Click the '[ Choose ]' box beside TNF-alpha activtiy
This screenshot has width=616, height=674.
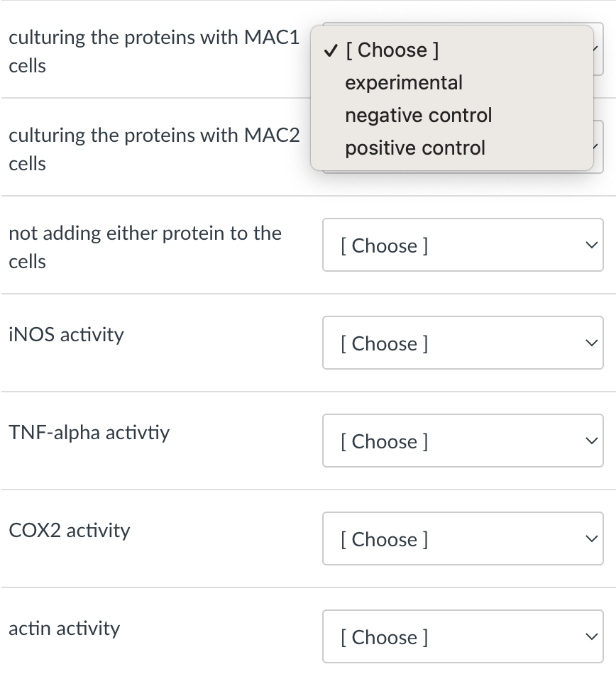pyautogui.click(x=463, y=441)
